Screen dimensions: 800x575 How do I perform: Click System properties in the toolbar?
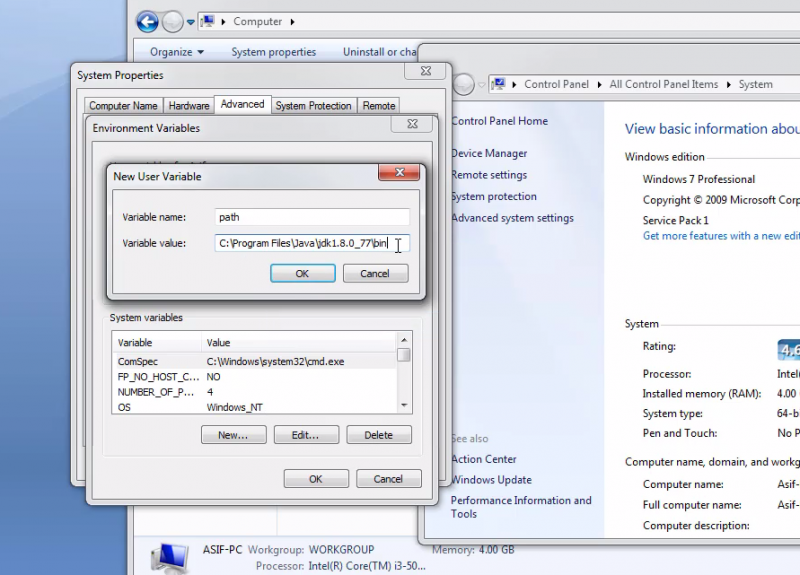pos(273,52)
